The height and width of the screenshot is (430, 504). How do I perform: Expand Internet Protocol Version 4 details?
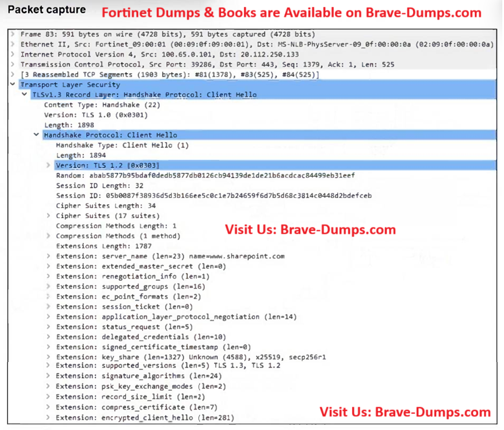coord(13,55)
